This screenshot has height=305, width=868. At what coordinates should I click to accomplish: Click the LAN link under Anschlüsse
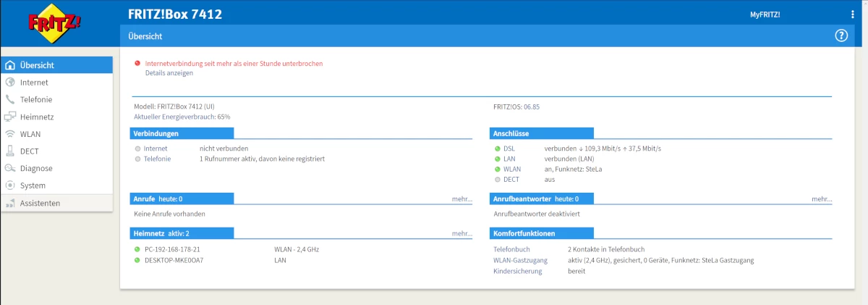[509, 159]
